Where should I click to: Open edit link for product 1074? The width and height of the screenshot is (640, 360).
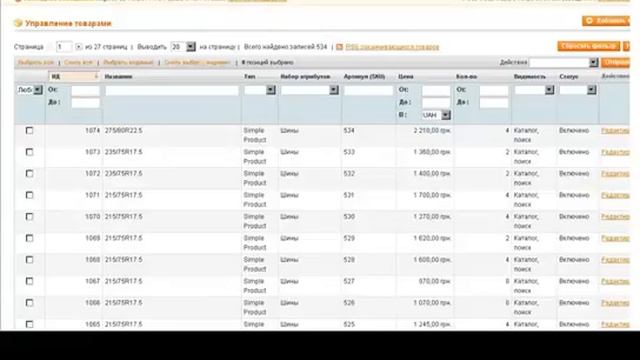(615, 131)
